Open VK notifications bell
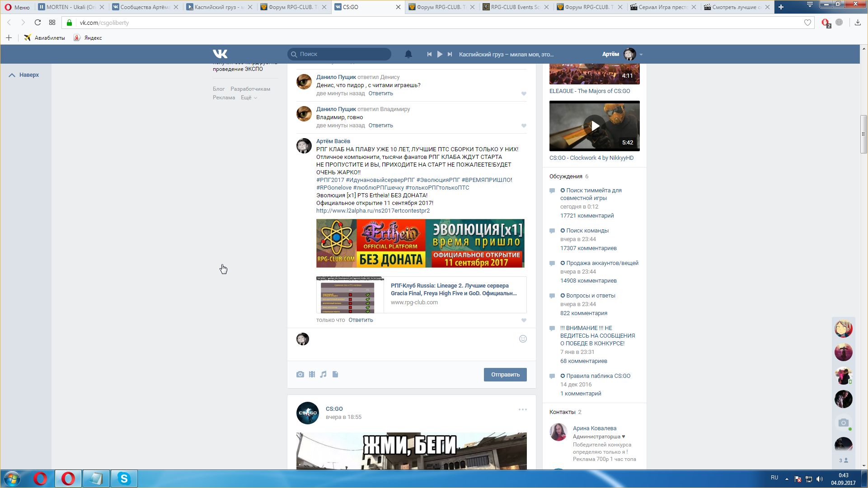Image resolution: width=868 pixels, height=488 pixels. click(408, 54)
